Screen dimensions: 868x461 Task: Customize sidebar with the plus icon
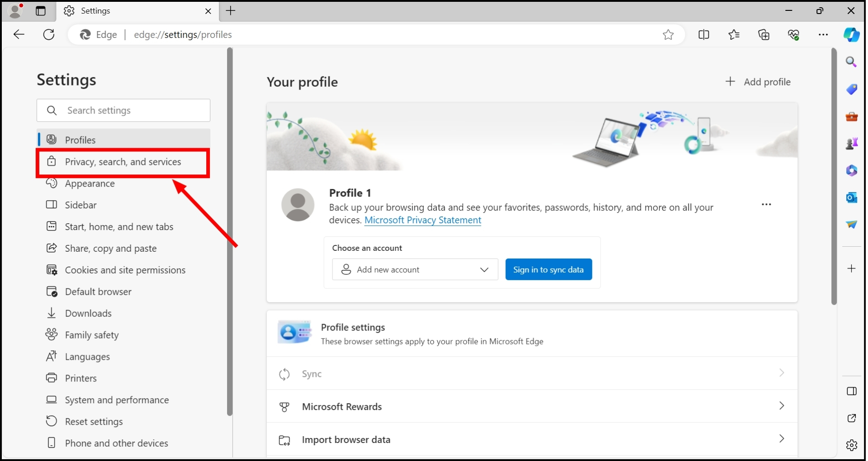coord(852,268)
